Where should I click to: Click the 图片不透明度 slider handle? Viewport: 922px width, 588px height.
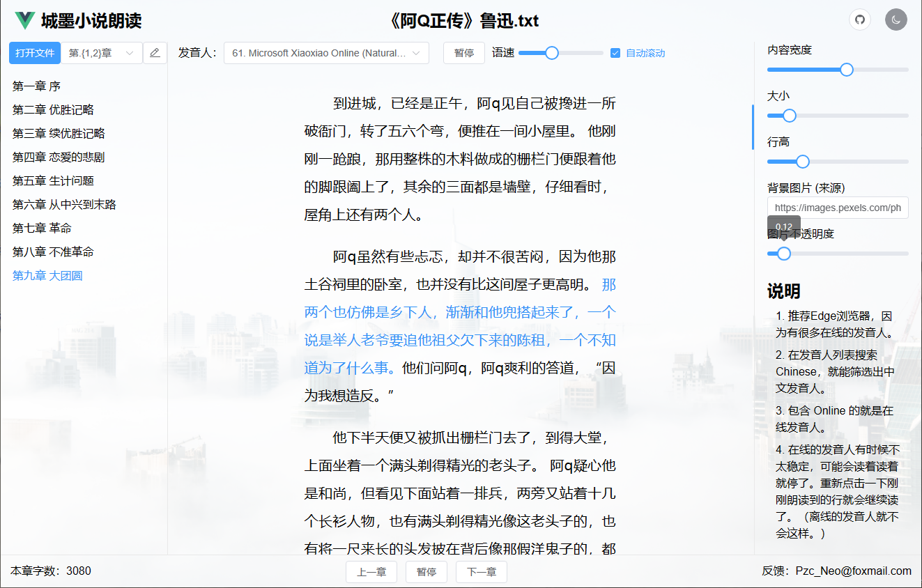[784, 254]
